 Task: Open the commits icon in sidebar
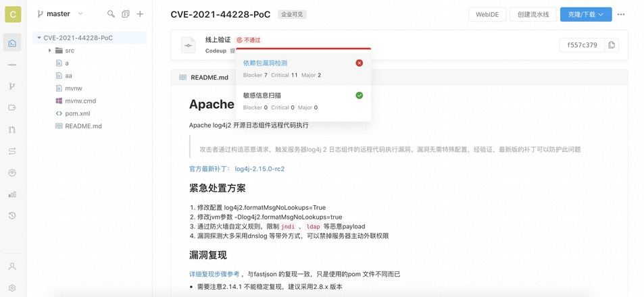[x=12, y=65]
